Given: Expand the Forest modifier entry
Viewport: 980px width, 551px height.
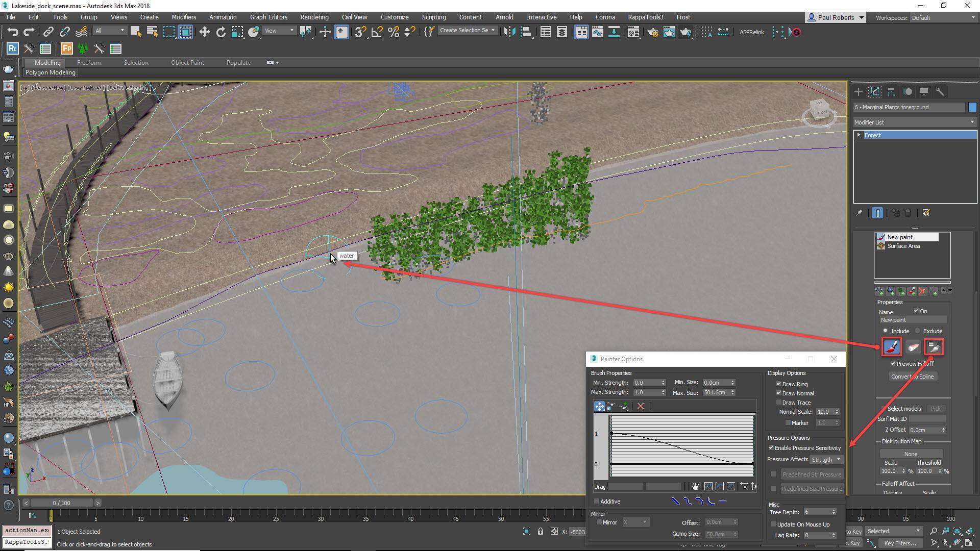Looking at the screenshot, I should pyautogui.click(x=859, y=135).
